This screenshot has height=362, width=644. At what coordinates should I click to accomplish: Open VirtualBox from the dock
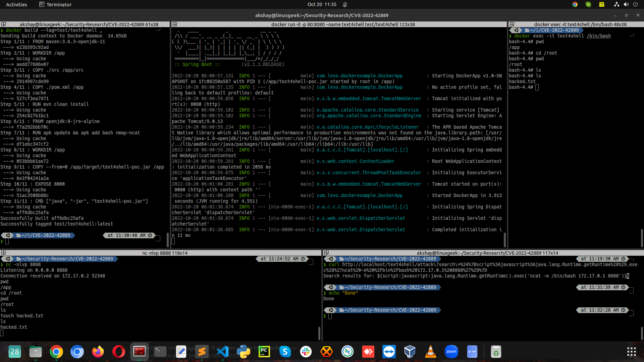(x=410, y=352)
